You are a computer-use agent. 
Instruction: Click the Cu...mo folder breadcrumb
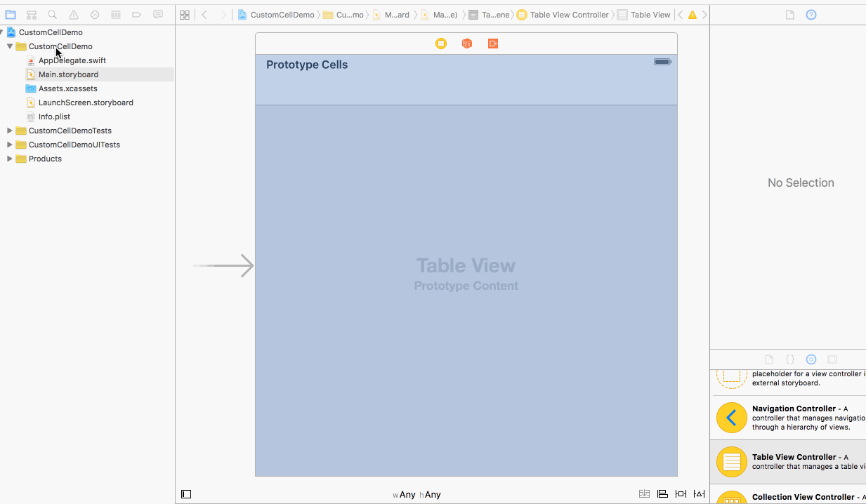[x=343, y=15]
